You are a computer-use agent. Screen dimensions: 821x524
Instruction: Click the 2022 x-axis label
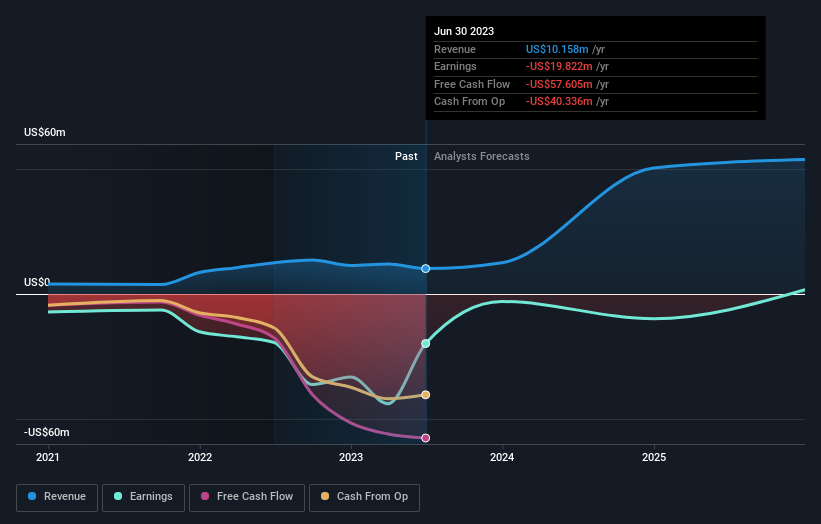[x=200, y=457]
